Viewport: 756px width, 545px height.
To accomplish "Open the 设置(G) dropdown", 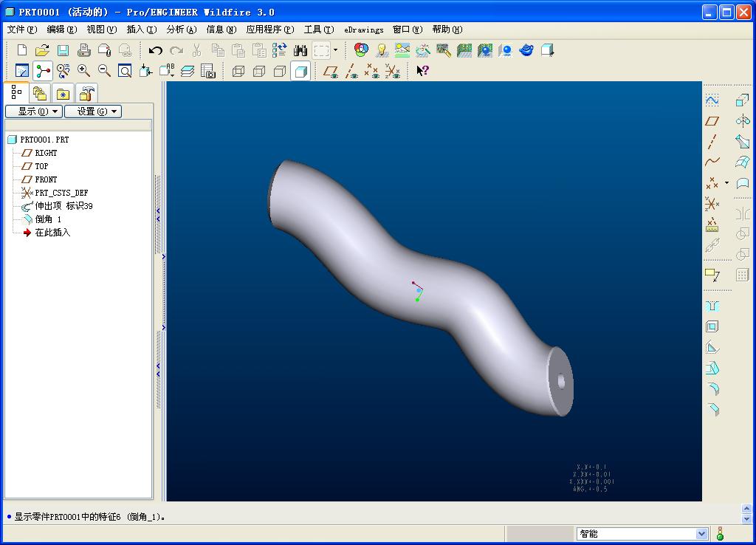I will click(93, 112).
